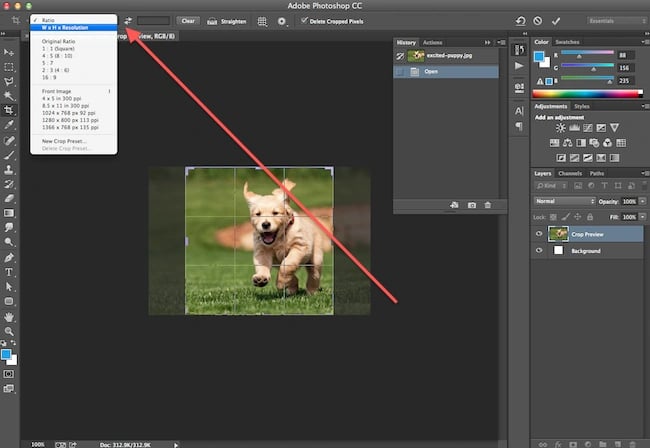The height and width of the screenshot is (448, 650).
Task: Click the Clear button
Action: tap(187, 20)
